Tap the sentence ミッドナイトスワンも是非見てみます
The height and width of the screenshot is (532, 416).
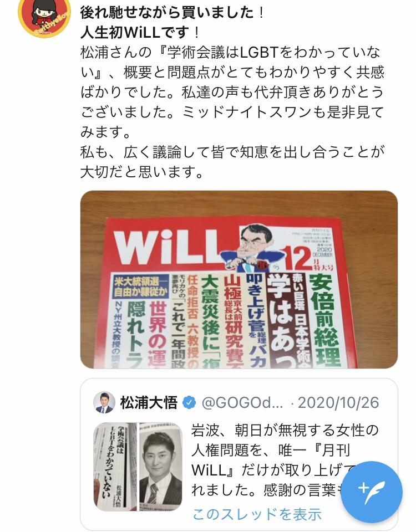(x=232, y=121)
